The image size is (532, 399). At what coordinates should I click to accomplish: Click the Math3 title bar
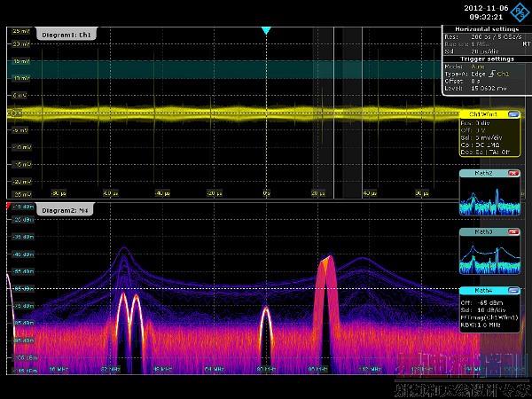click(x=489, y=232)
